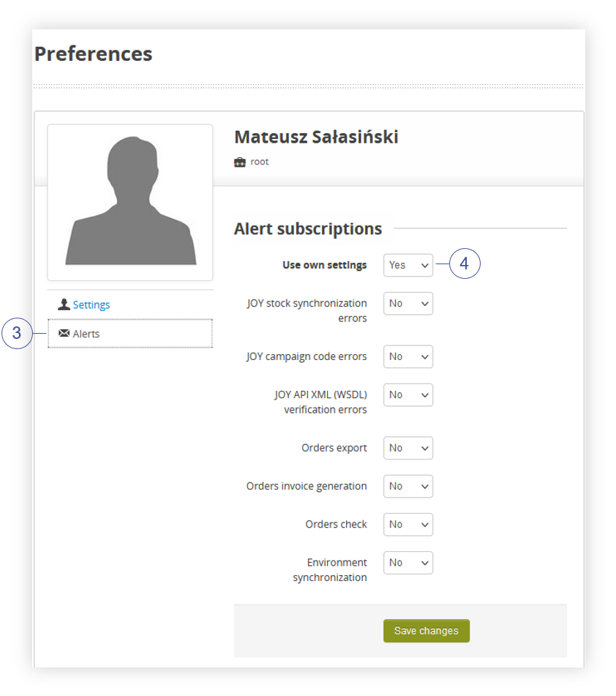
Task: Open the Orders check dropdown
Action: [407, 524]
